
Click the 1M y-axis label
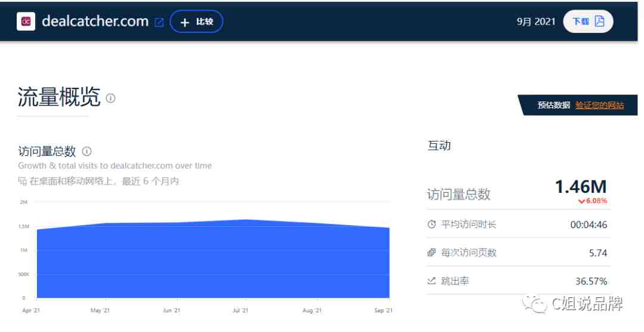tap(24, 250)
